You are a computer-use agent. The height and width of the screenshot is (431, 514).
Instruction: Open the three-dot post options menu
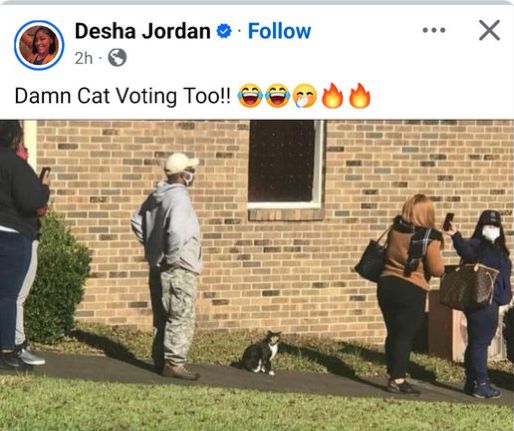pyautogui.click(x=434, y=30)
